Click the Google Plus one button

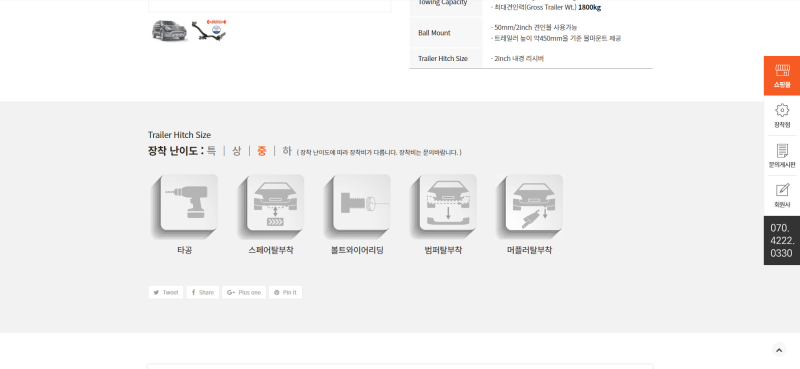coord(244,292)
